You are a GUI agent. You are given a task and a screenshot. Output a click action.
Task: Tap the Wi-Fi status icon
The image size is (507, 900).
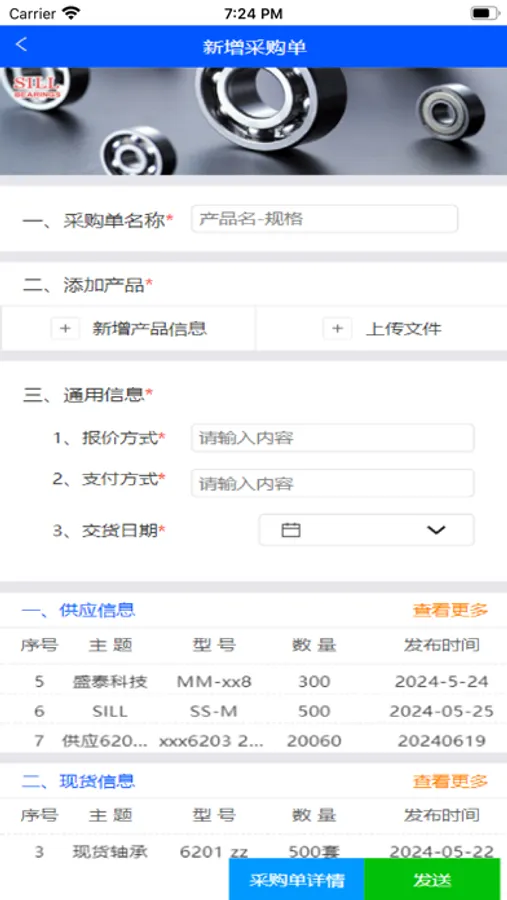pyautogui.click(x=72, y=13)
